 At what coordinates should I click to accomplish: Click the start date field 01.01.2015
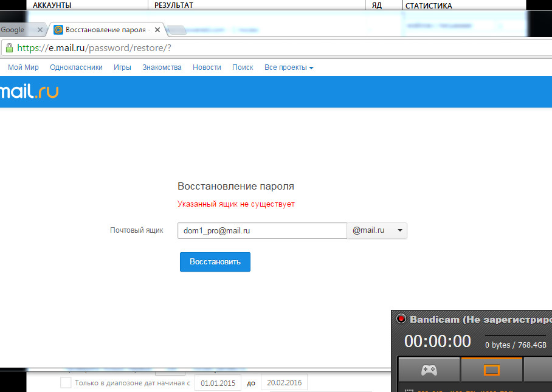218,383
